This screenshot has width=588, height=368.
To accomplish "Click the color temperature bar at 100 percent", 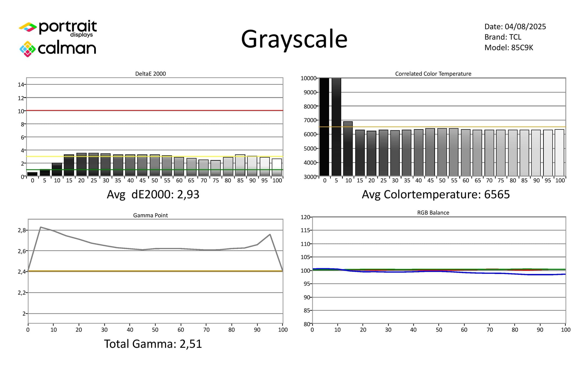I will [x=559, y=152].
